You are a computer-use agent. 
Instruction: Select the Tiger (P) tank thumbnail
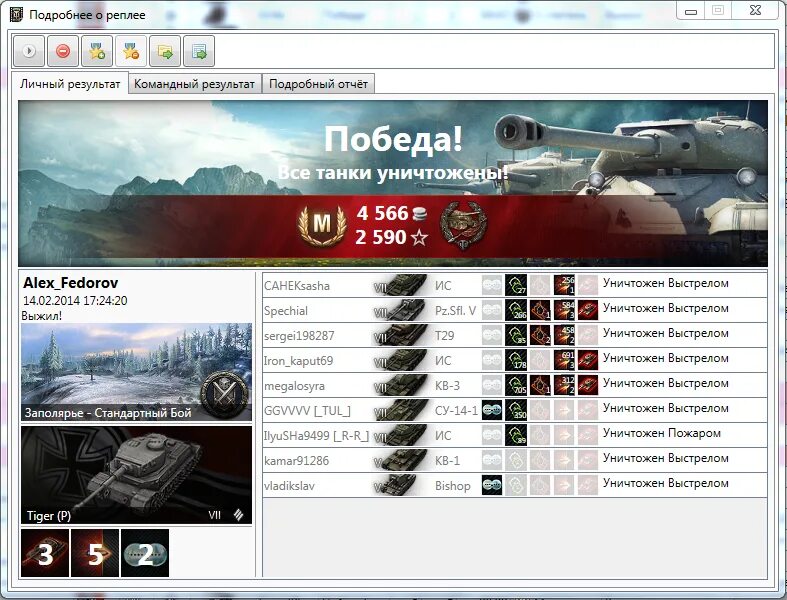click(137, 475)
